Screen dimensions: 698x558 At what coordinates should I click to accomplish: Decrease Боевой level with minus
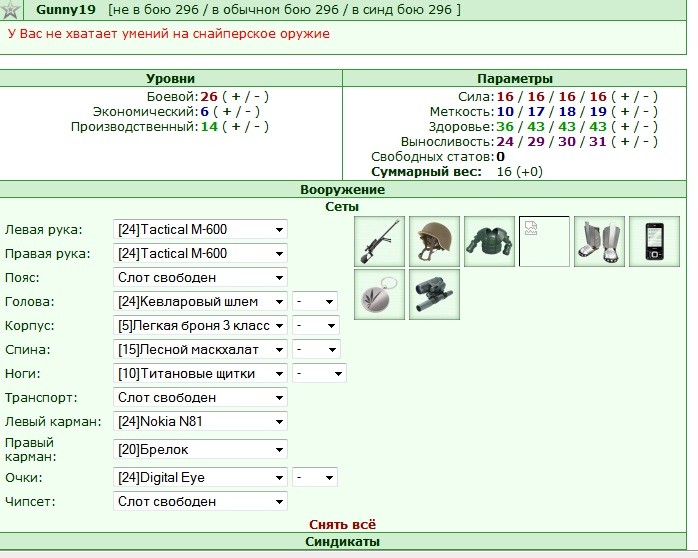(x=257, y=97)
